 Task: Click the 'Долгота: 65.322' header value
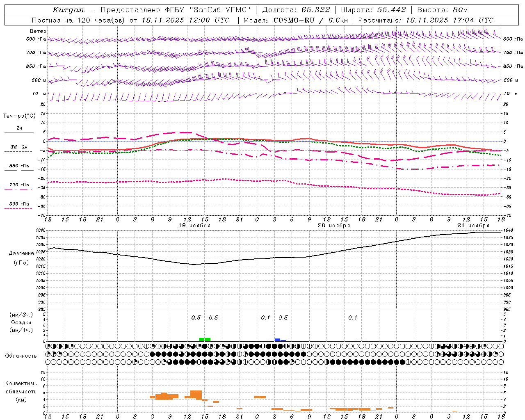(296, 10)
